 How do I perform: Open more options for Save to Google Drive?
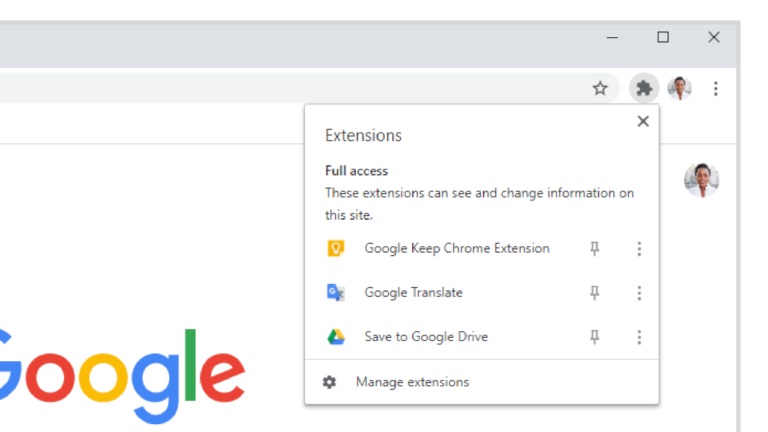[x=639, y=337]
